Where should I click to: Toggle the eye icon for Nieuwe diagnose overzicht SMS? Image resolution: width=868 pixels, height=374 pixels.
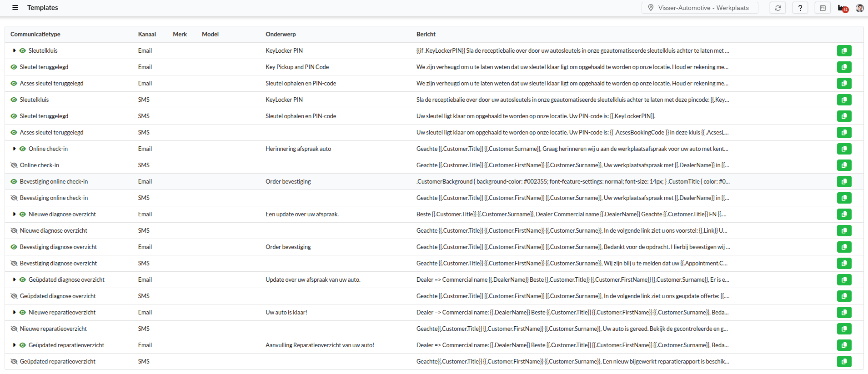14,231
